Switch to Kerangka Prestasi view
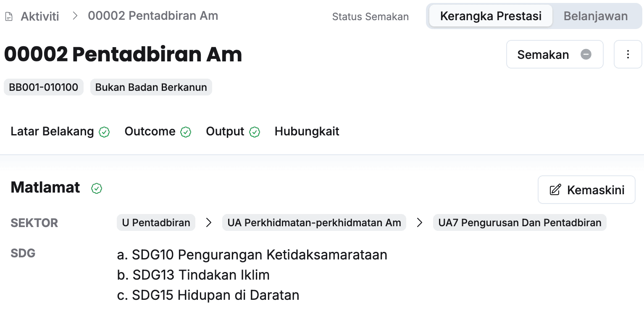Screen dimensions: 644x312 click(491, 16)
